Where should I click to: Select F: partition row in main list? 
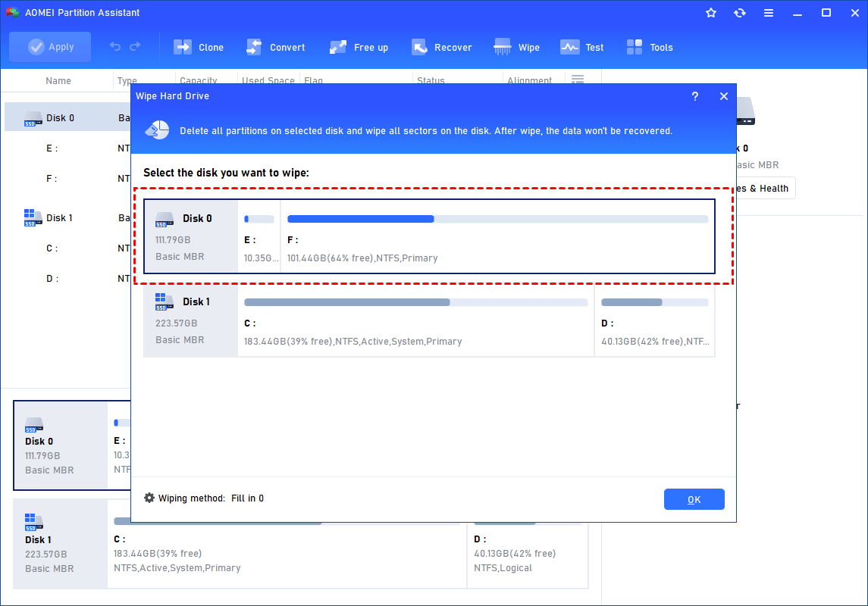[x=68, y=179]
